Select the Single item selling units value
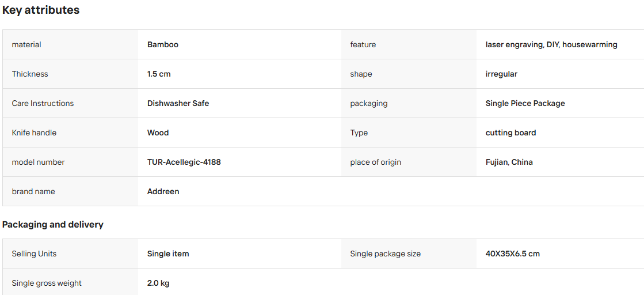 tap(168, 254)
